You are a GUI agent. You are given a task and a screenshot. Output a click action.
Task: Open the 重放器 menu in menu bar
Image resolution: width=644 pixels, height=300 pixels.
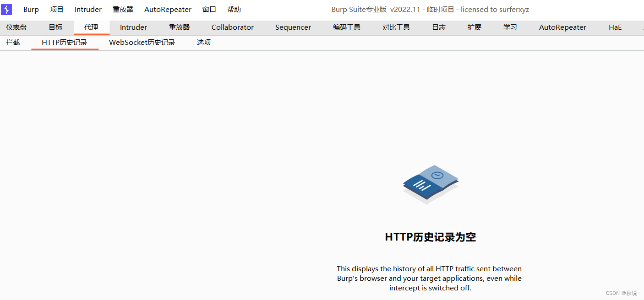click(123, 10)
